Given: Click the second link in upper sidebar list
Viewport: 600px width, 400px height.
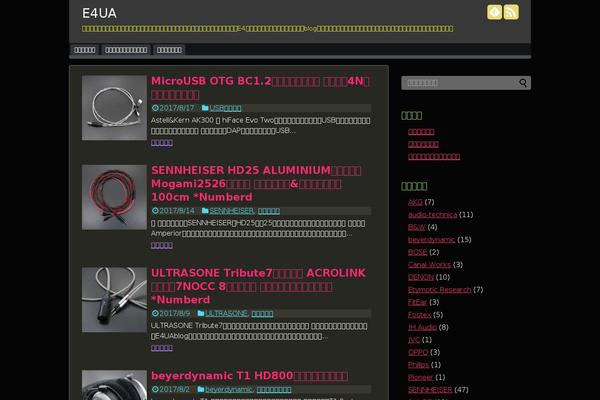Looking at the screenshot, I should pos(423,144).
